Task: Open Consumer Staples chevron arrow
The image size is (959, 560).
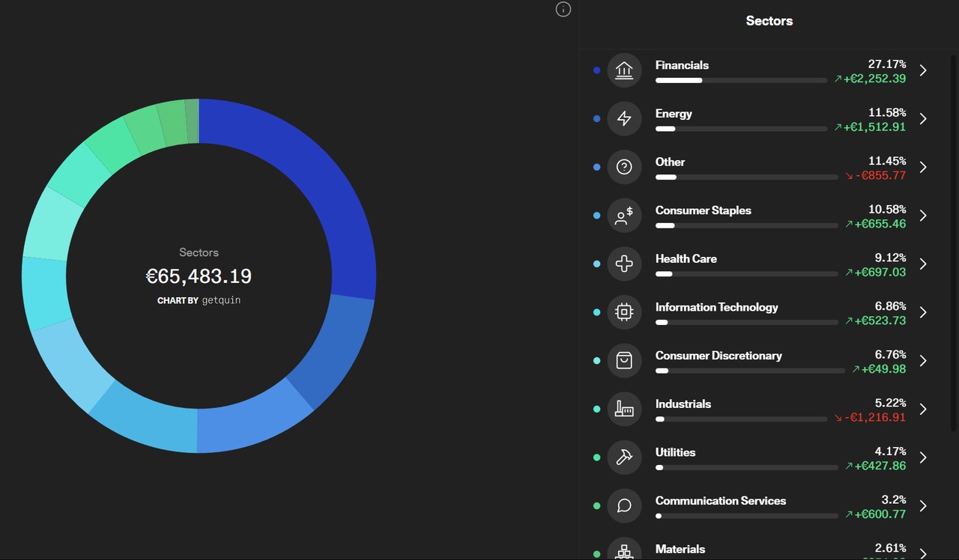Action: pos(923,216)
